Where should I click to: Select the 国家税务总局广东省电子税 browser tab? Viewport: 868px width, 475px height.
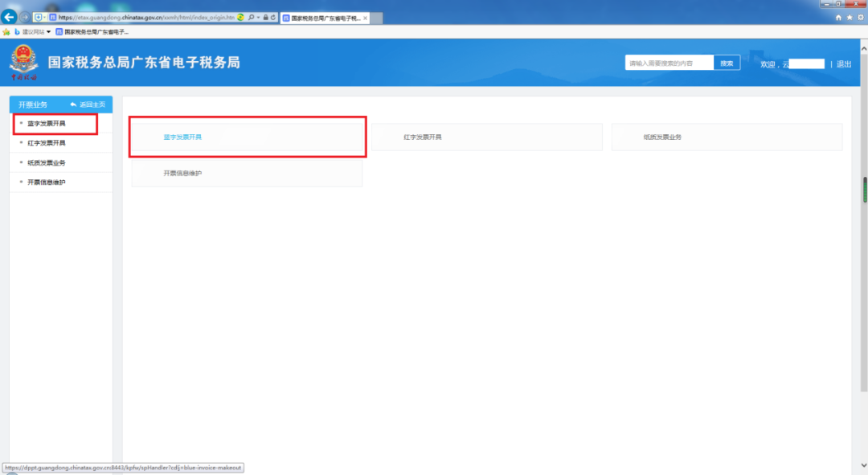(x=325, y=18)
